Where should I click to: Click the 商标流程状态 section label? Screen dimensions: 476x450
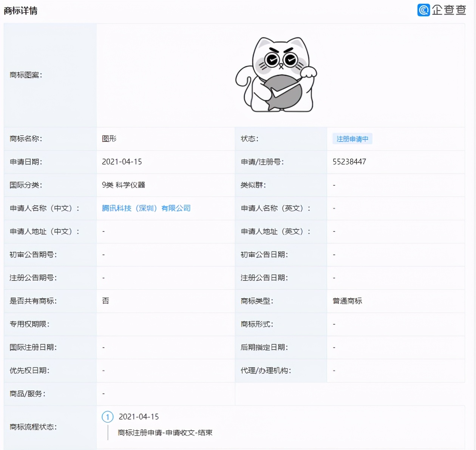34,427
